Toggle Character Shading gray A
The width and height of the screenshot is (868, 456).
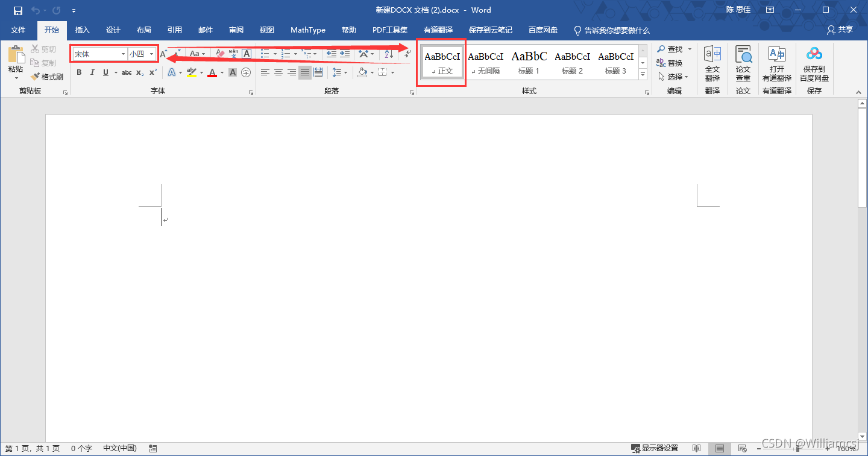(233, 72)
